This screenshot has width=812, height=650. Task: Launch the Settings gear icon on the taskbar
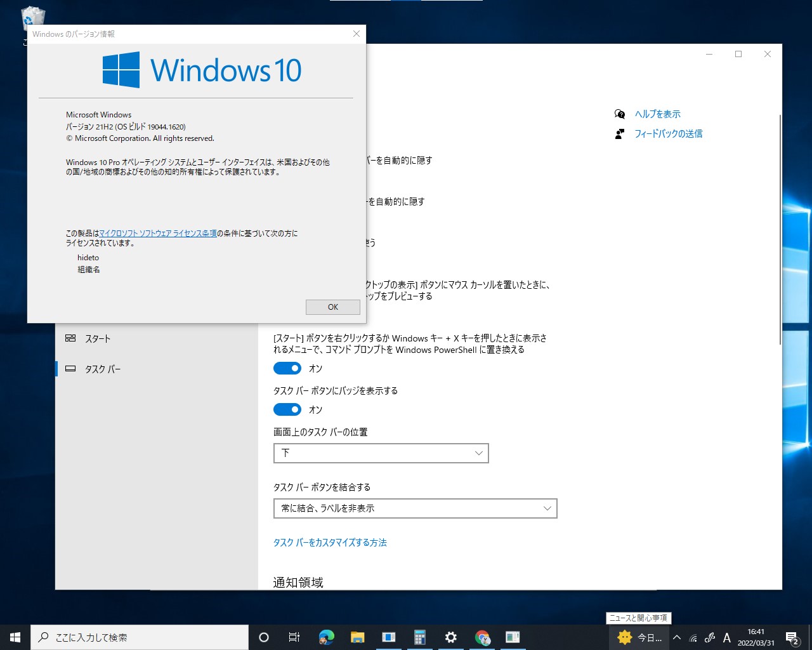[450, 637]
